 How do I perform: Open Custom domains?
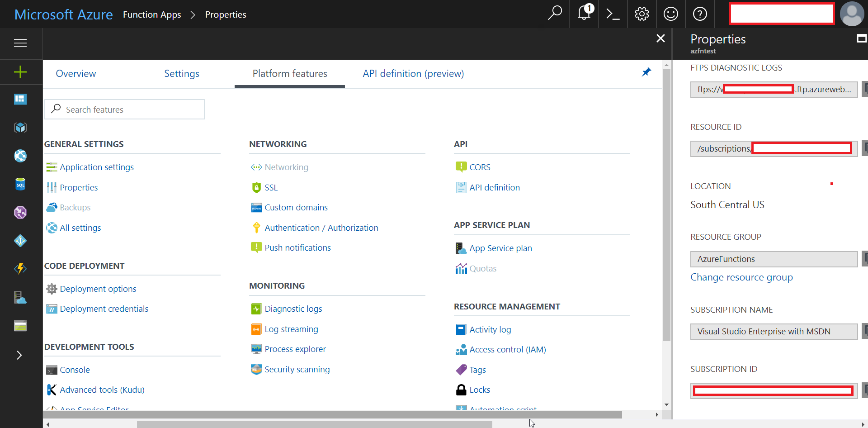point(296,207)
